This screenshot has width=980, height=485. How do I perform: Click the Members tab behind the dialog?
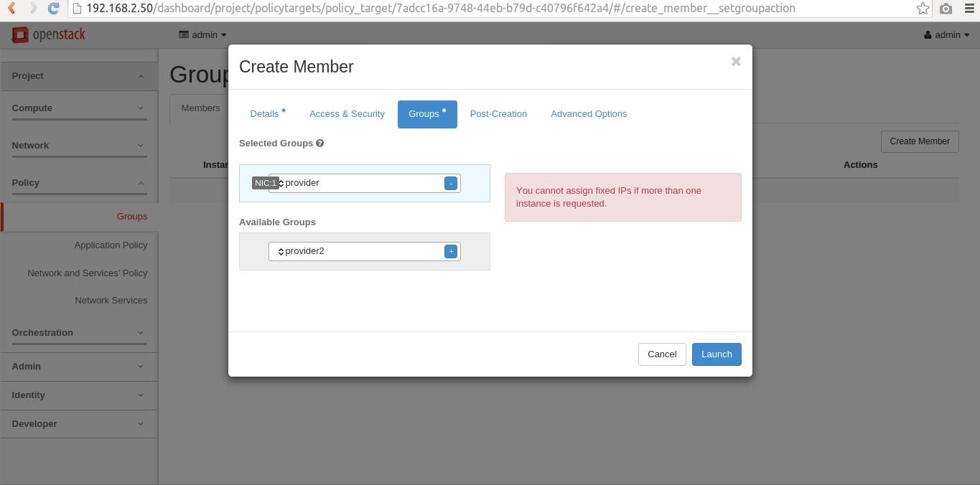pyautogui.click(x=200, y=108)
